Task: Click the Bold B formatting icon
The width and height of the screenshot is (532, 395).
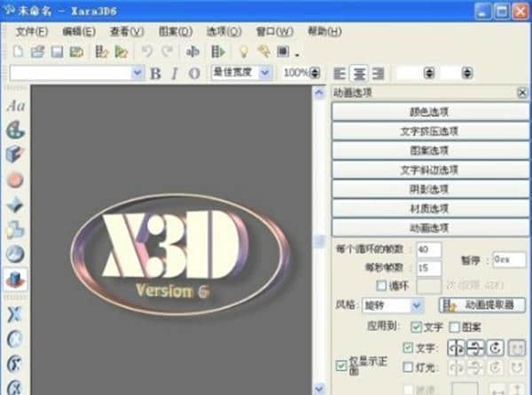Action: [x=156, y=73]
